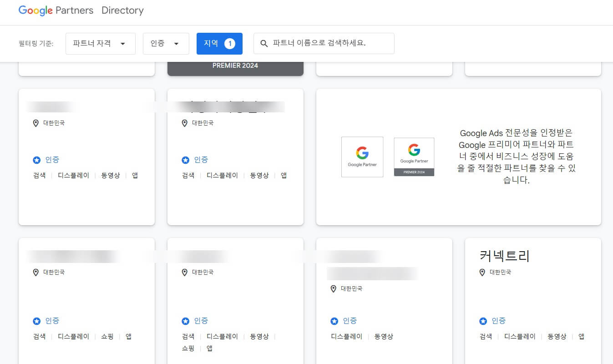The image size is (613, 364).
Task: Click the PREMIER 2024 banner on card
Action: tap(235, 66)
